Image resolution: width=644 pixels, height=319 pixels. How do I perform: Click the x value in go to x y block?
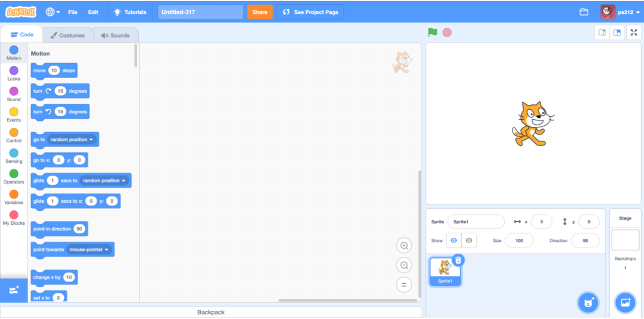(x=58, y=160)
